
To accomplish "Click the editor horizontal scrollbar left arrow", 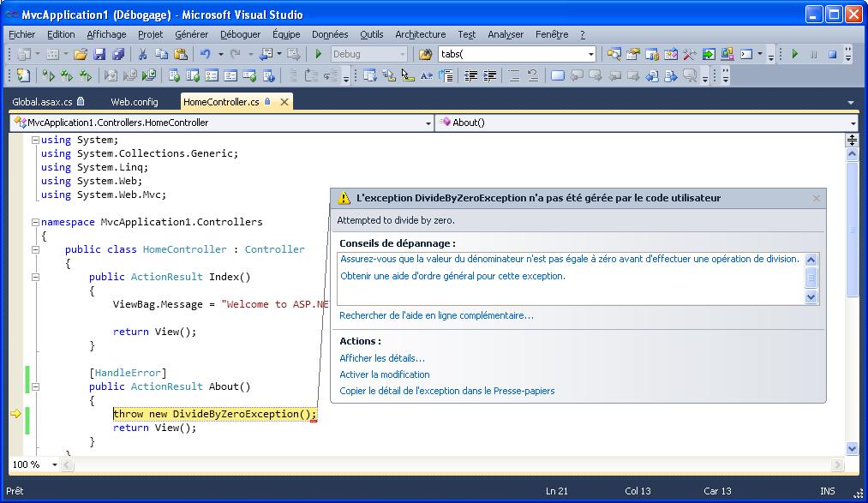I will coord(67,464).
